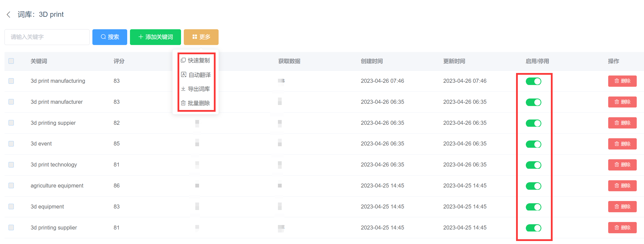
Task: Click the keyword text 3d equipment
Action: pos(47,207)
